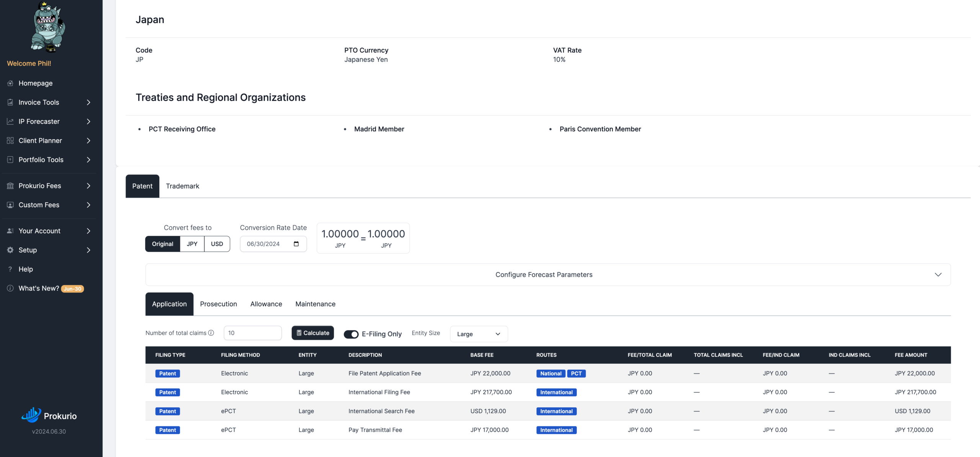The image size is (980, 457).
Task: Toggle the E-Filing Only switch
Action: click(x=351, y=334)
